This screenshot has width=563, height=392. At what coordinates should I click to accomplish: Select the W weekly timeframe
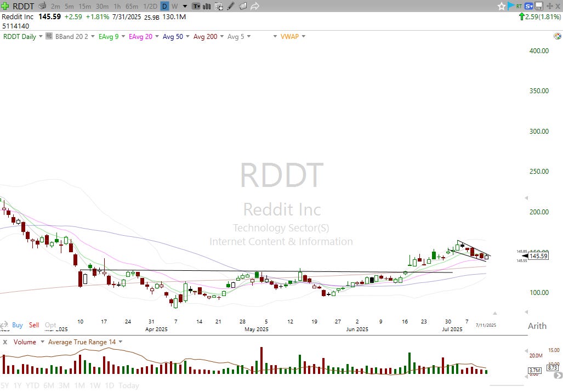(174, 6)
